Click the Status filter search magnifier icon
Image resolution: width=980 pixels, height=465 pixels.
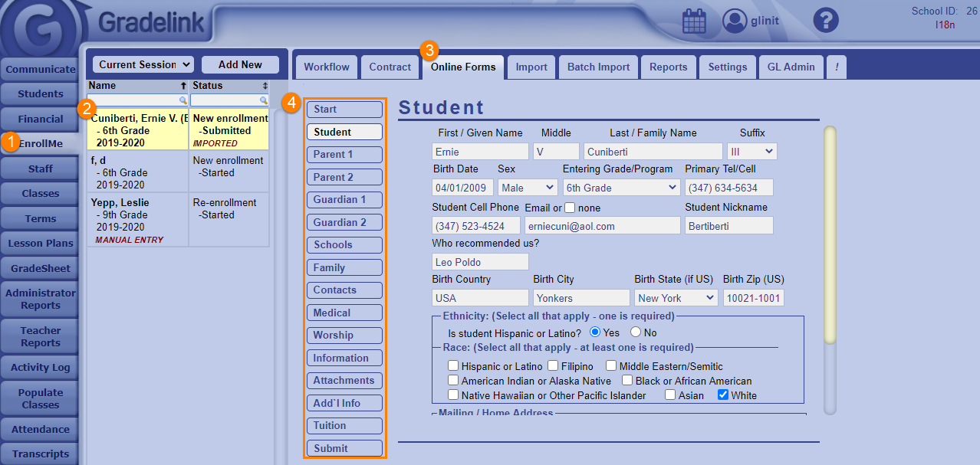(264, 100)
